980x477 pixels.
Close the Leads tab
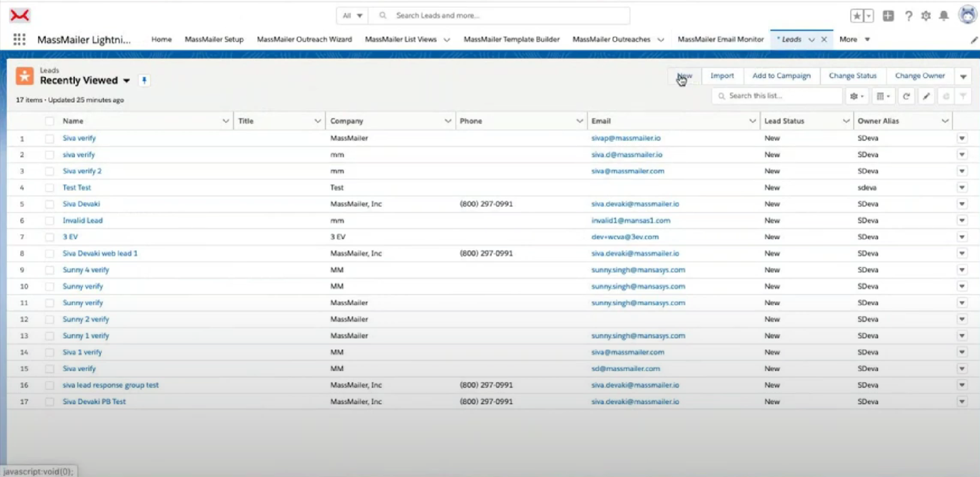click(824, 39)
